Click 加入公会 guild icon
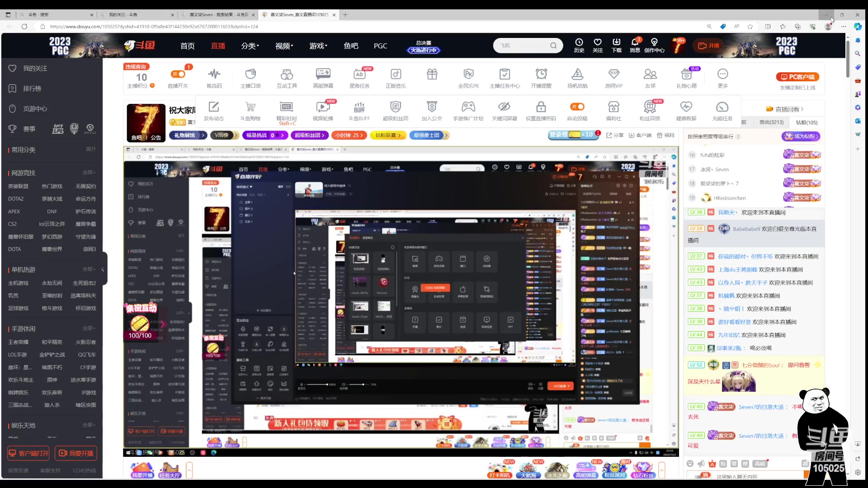The image size is (868, 488). point(432,111)
